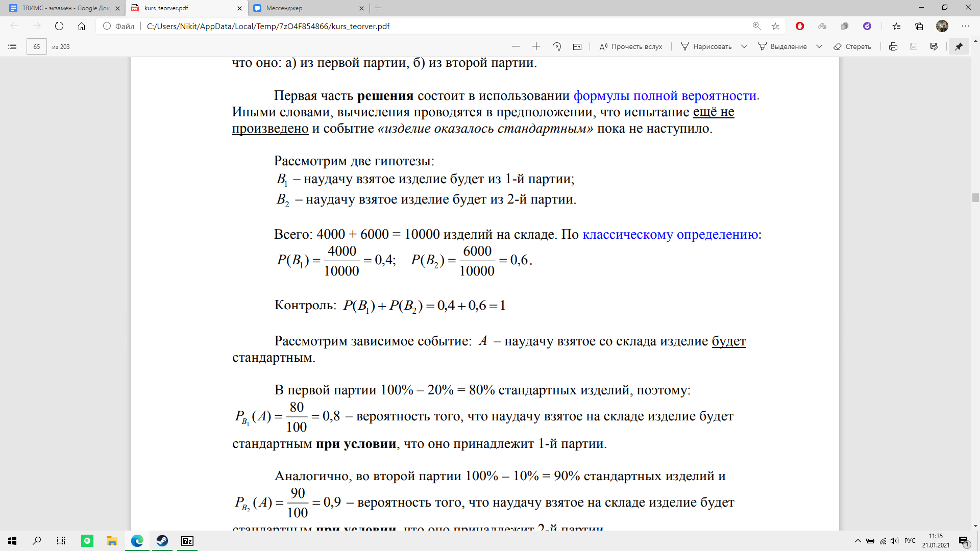
Task: Follow the link классическому определению
Action: coord(670,235)
